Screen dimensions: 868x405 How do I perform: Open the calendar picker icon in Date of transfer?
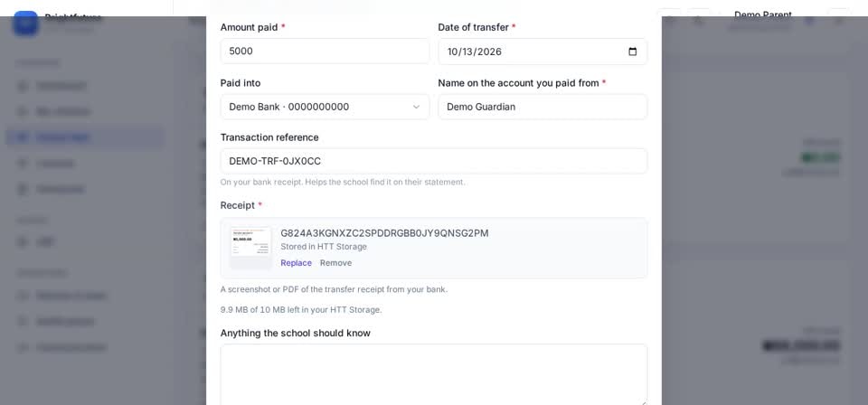coord(633,52)
